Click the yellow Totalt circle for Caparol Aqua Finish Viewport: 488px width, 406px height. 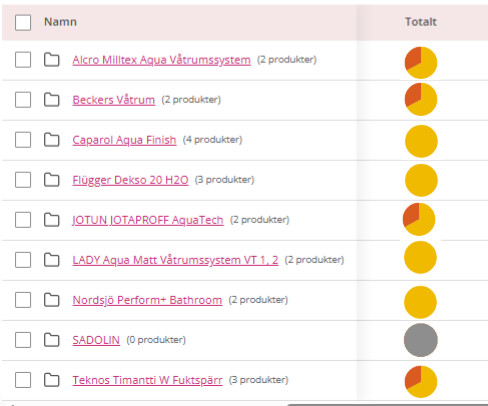tap(421, 141)
